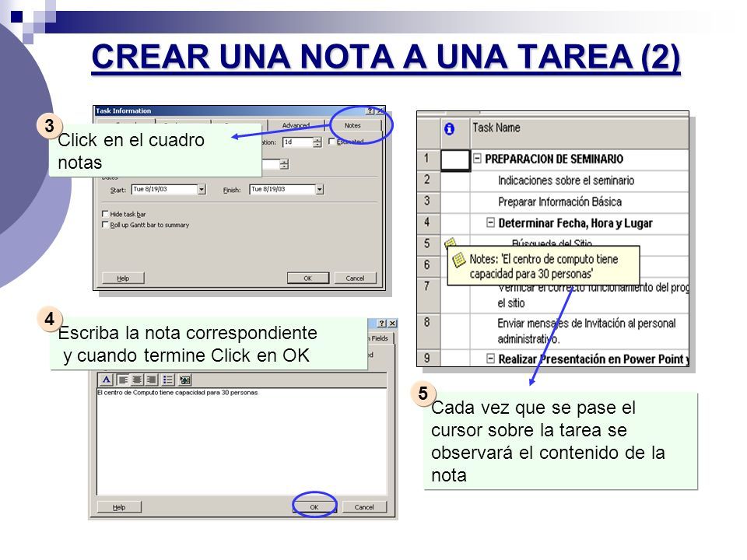The image size is (747, 560).
Task: Switch to the Advanced tab
Action: tap(296, 125)
